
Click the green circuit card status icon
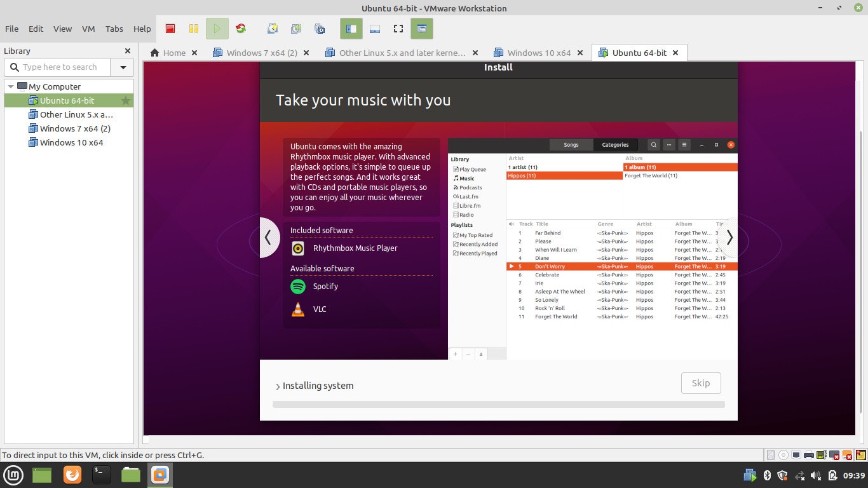(822, 455)
